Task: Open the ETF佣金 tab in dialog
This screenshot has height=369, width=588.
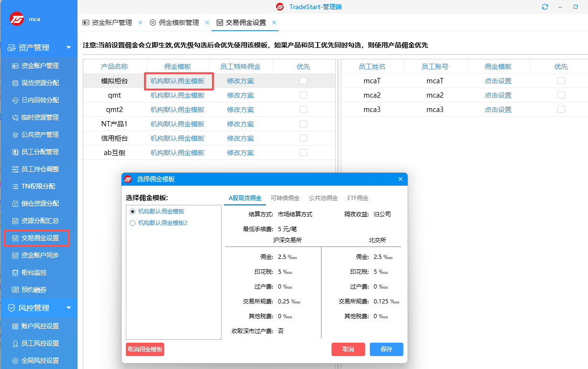Action: (357, 198)
